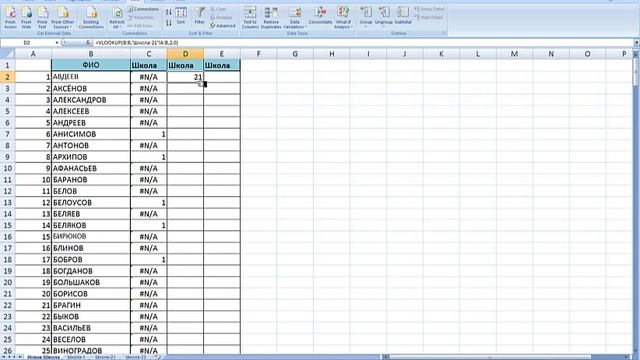Select column A header
The height and width of the screenshot is (360, 640).
click(33, 53)
